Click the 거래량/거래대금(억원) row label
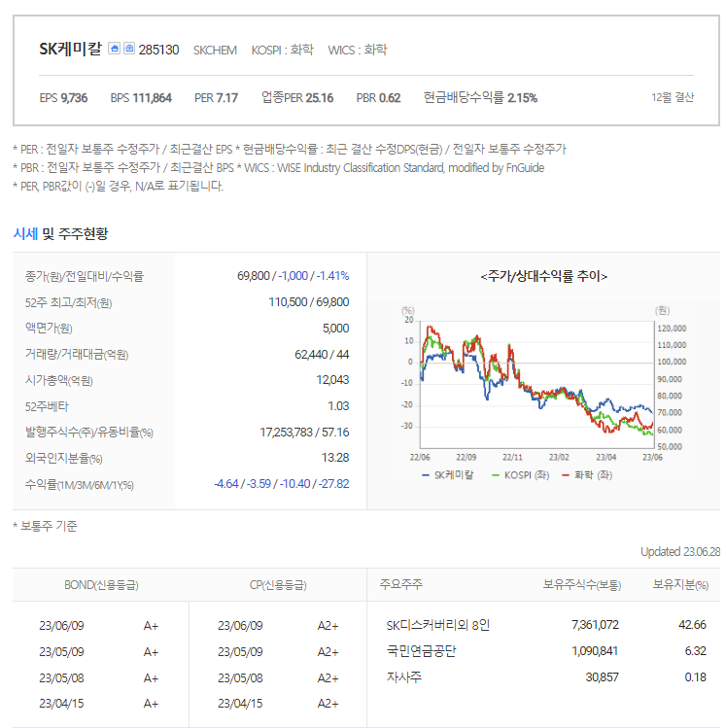 coord(77,354)
